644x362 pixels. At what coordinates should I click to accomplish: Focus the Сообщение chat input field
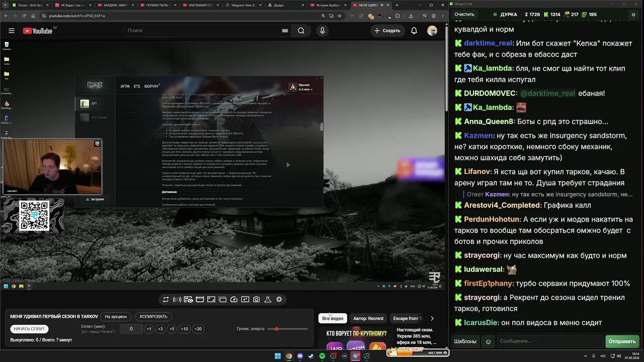click(549, 341)
